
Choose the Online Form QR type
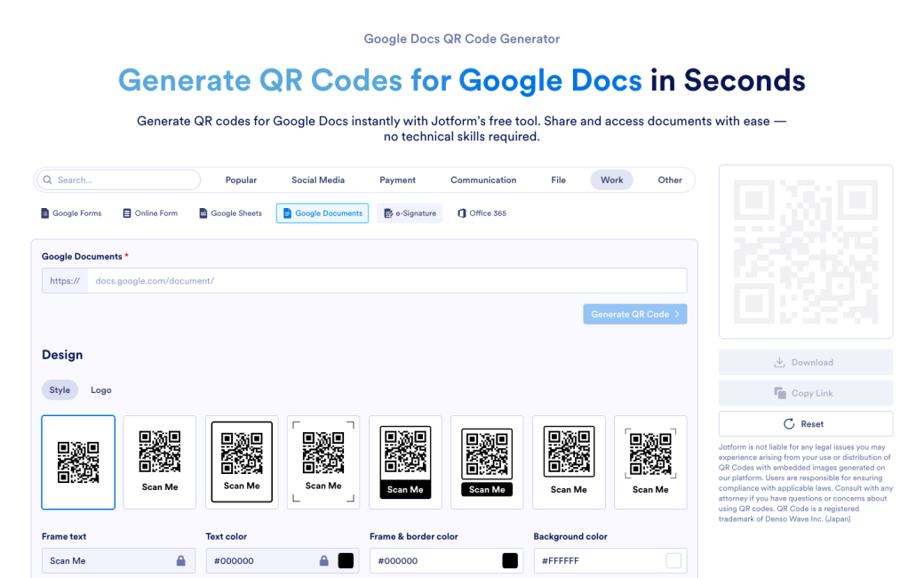[149, 213]
